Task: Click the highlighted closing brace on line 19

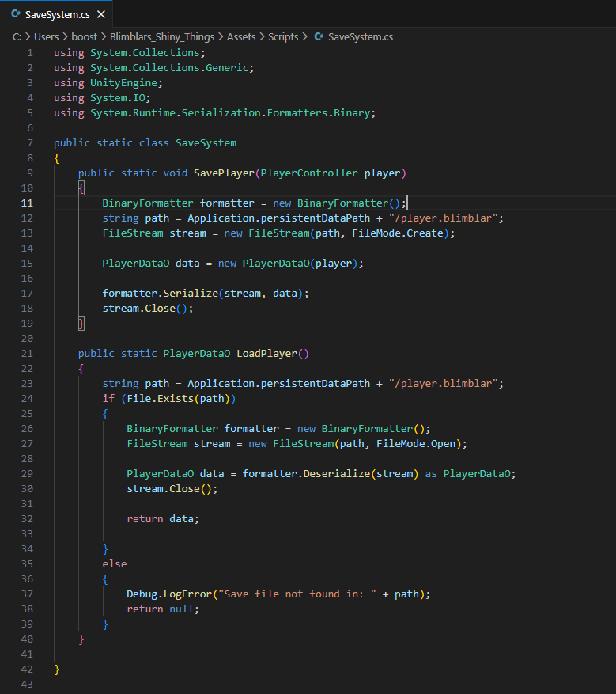Action: click(81, 324)
